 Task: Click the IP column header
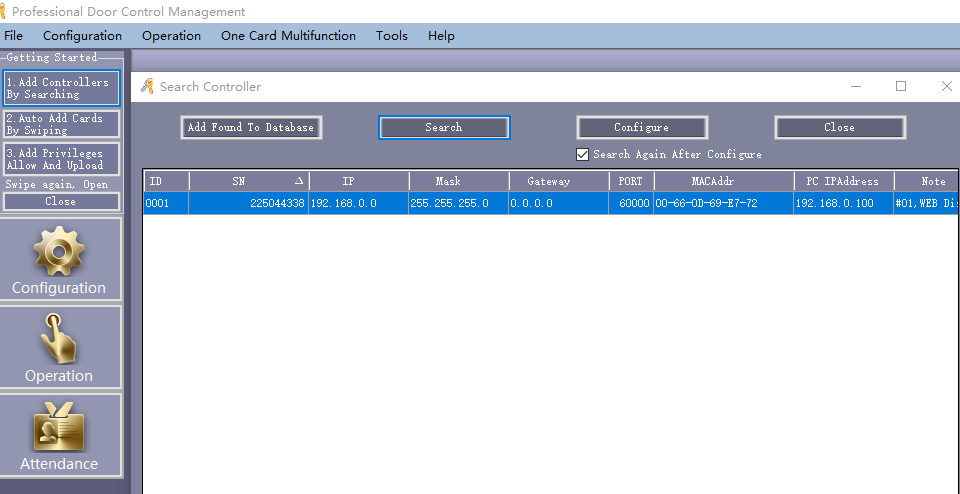(359, 181)
